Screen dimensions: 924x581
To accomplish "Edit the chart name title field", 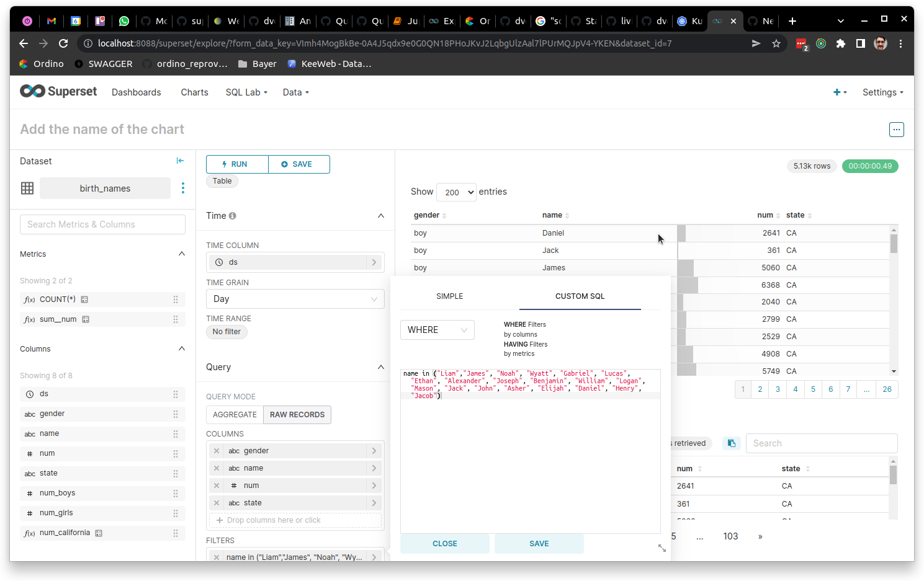I will pyautogui.click(x=102, y=130).
